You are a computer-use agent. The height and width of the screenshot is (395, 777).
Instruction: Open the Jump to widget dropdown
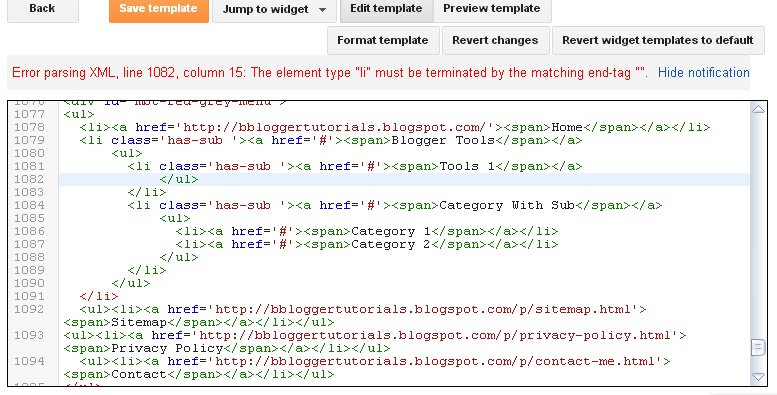(274, 9)
